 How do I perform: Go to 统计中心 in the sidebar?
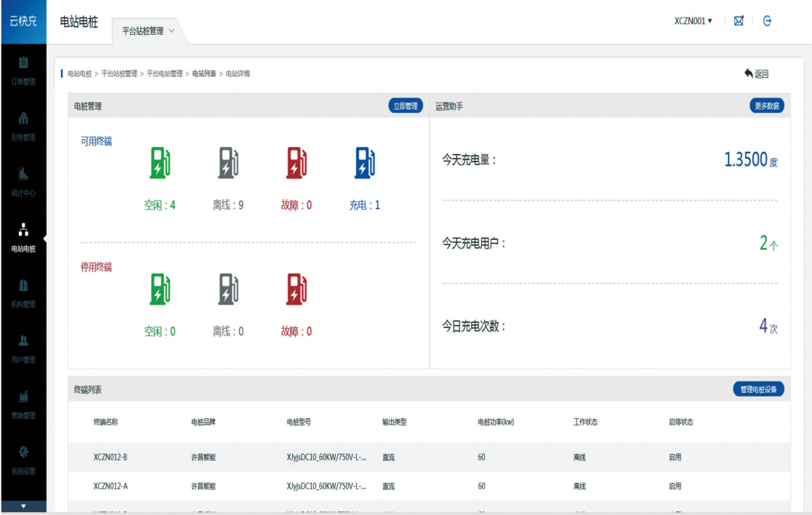pyautogui.click(x=23, y=180)
